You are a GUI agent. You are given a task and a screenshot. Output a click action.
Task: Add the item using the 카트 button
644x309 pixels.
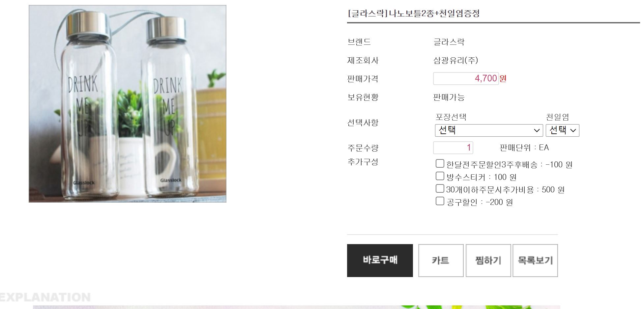coord(441,260)
